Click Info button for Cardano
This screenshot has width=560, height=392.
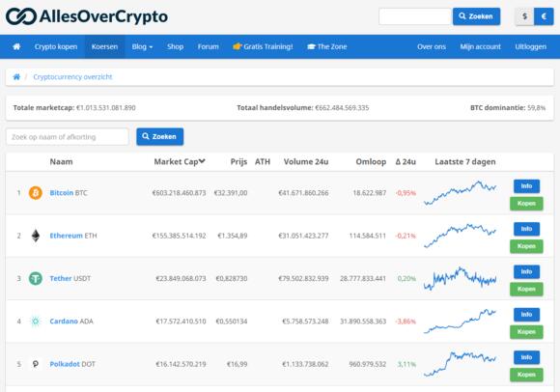526,315
